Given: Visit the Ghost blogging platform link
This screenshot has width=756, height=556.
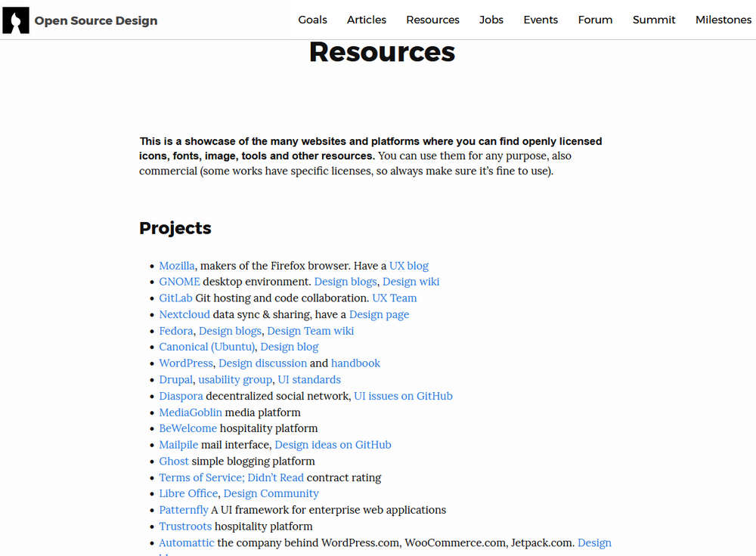Looking at the screenshot, I should coord(174,461).
